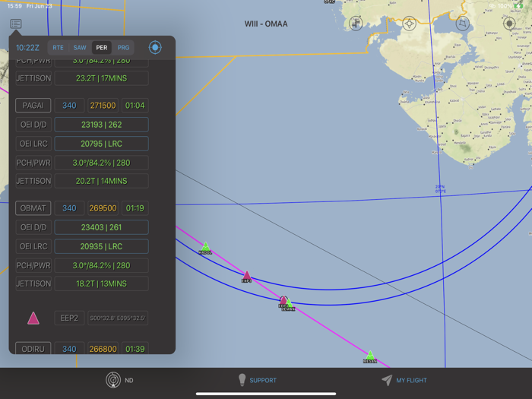Image resolution: width=532 pixels, height=399 pixels.
Task: Tap the compass star round map button
Action: click(x=409, y=24)
